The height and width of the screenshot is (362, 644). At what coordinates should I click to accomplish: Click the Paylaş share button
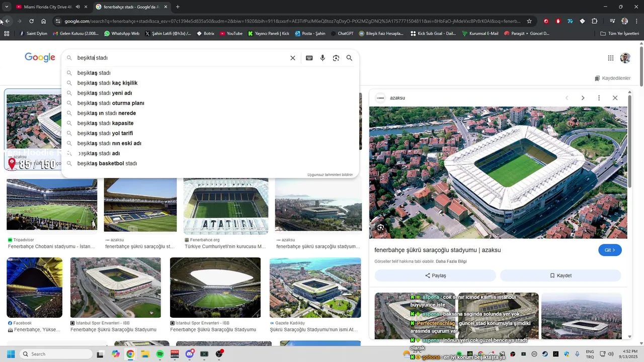click(x=435, y=276)
